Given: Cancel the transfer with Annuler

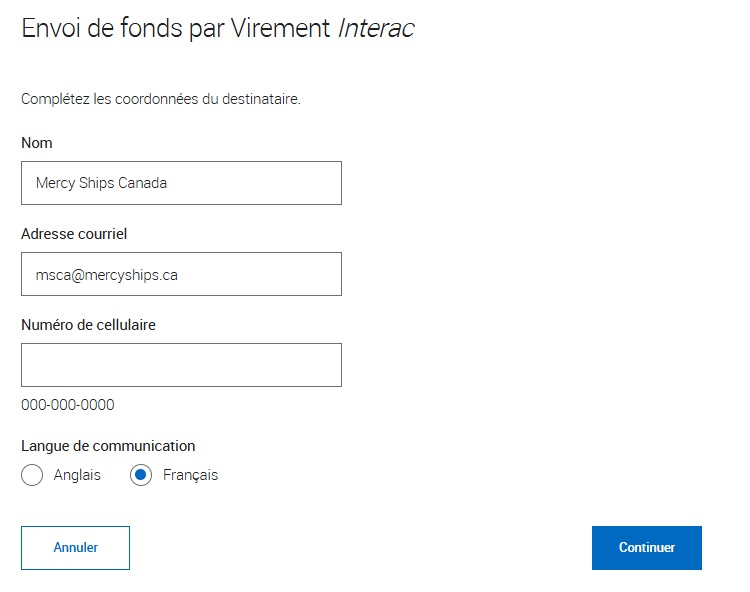Looking at the screenshot, I should [76, 548].
